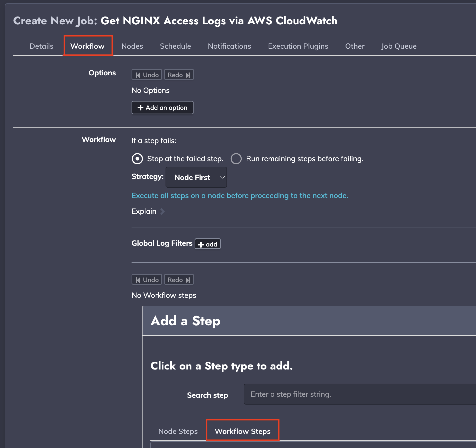Open the Strategy Node First dropdown
Screen dimensions: 476x448
coord(196,177)
